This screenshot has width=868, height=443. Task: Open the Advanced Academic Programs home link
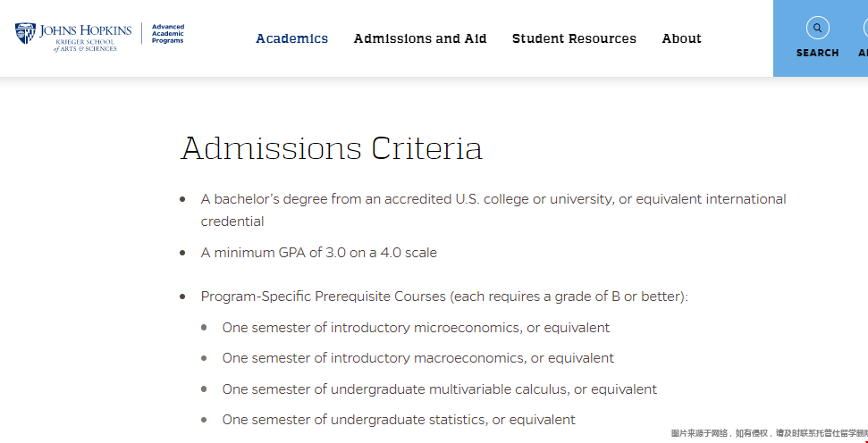pyautogui.click(x=168, y=34)
